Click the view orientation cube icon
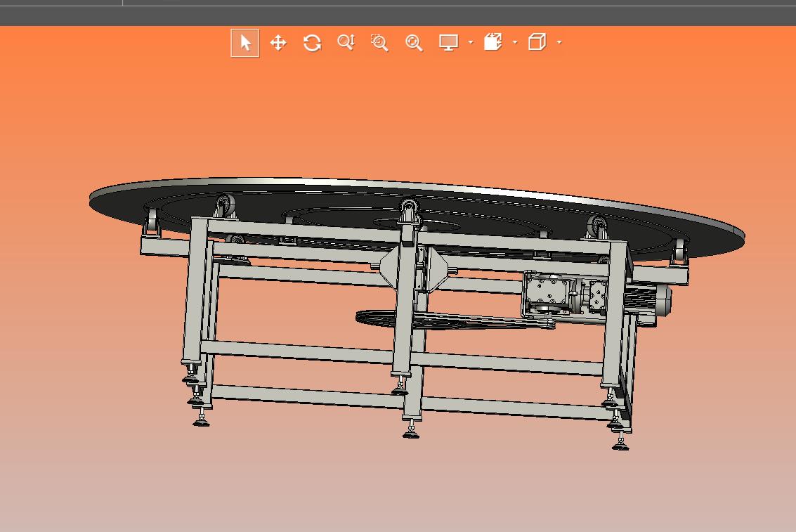Viewport: 796px width, 532px height. coord(537,42)
